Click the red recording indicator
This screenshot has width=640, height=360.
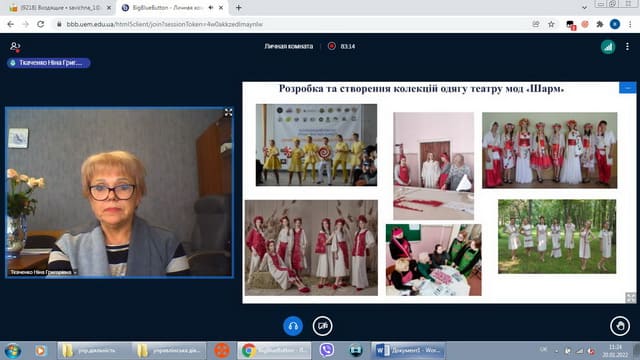pos(332,46)
